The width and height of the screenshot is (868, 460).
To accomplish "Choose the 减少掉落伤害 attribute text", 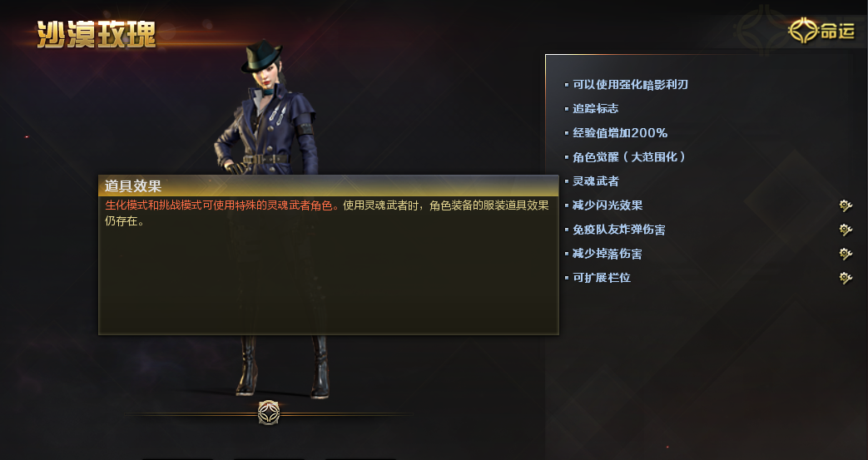I will click(x=608, y=254).
